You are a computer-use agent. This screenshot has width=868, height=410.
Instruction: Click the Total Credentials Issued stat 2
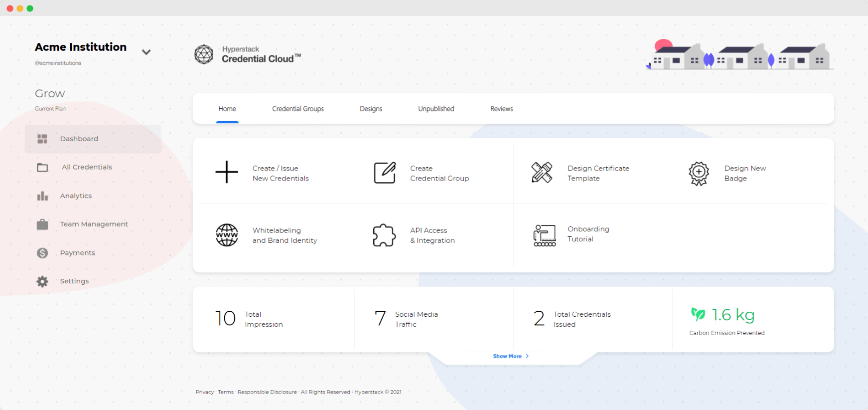(539, 318)
